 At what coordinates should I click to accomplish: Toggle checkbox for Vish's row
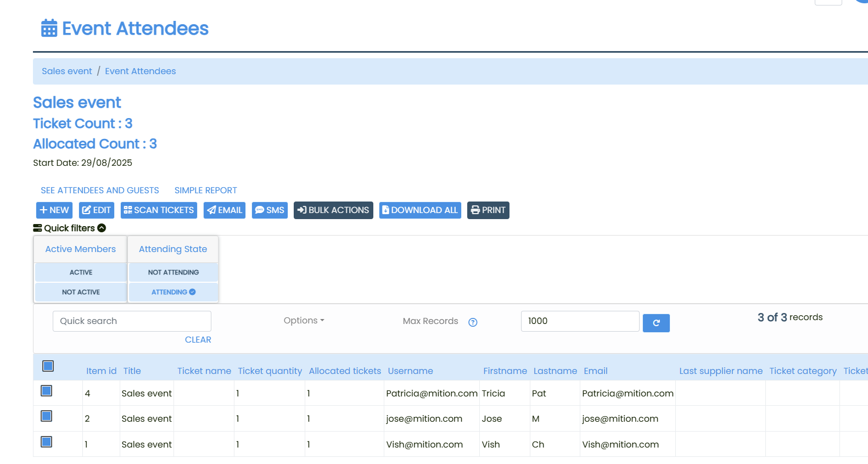tap(47, 441)
